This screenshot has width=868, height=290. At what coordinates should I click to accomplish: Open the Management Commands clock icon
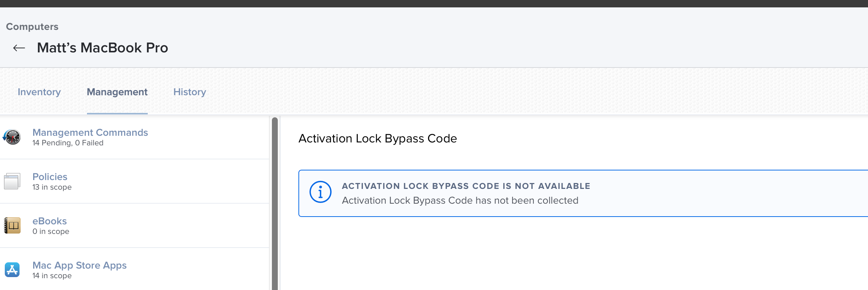coord(12,137)
